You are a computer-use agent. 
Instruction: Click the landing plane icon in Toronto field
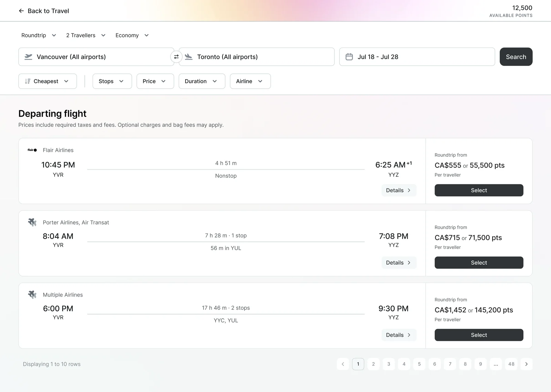[x=188, y=57]
